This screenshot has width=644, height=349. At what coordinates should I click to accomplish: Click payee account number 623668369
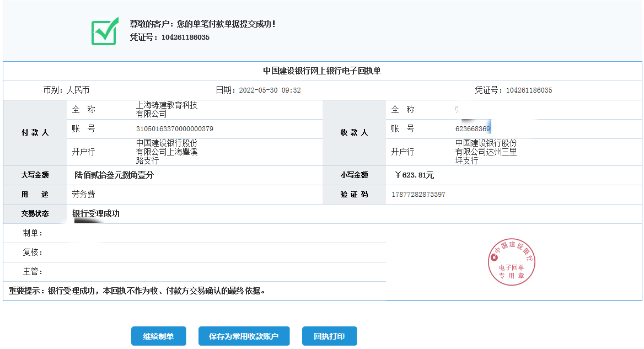(x=473, y=129)
